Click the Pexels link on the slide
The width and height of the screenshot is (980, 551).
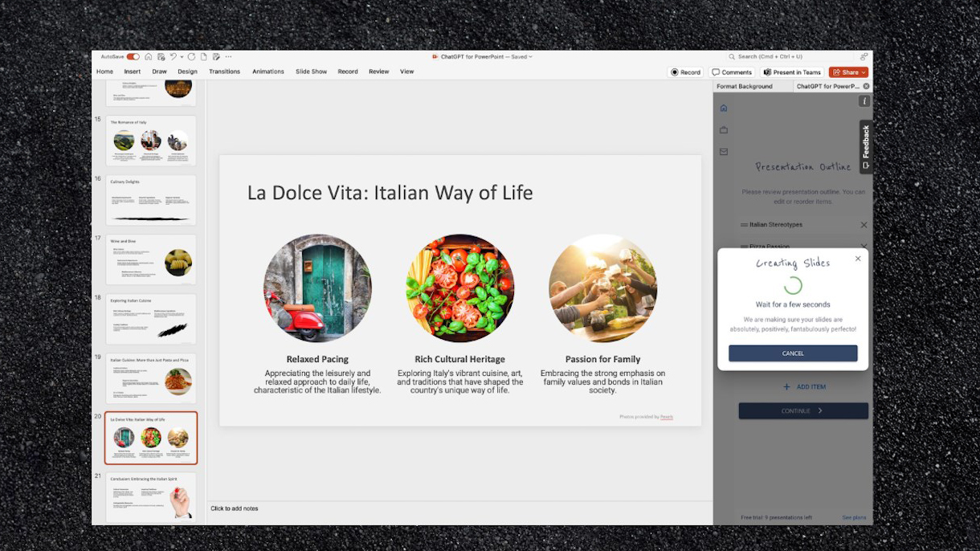pos(667,417)
